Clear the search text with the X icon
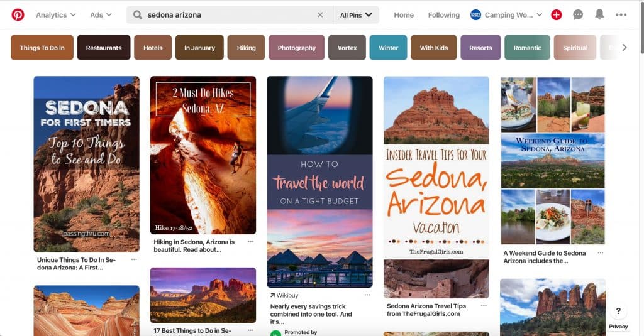Viewport: 644px width, 336px height. (x=320, y=15)
